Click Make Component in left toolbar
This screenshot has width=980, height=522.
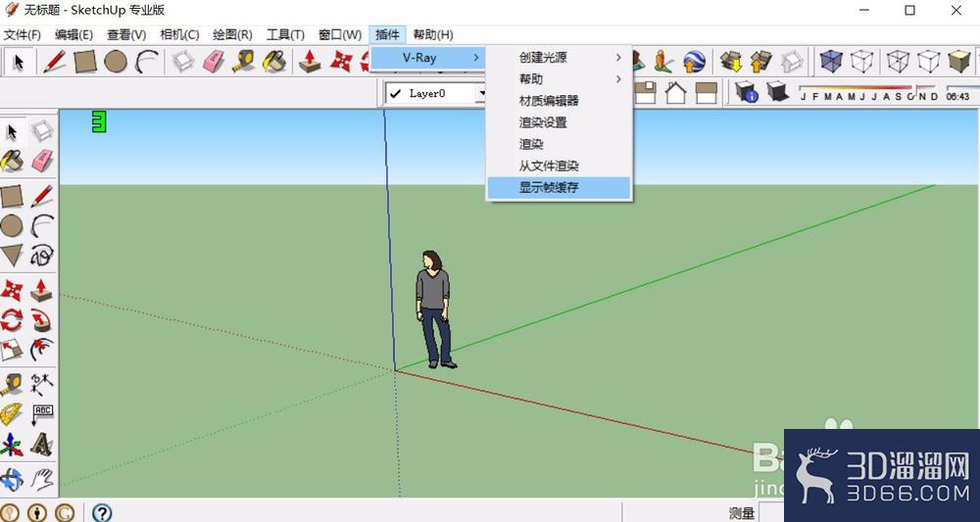(x=42, y=131)
